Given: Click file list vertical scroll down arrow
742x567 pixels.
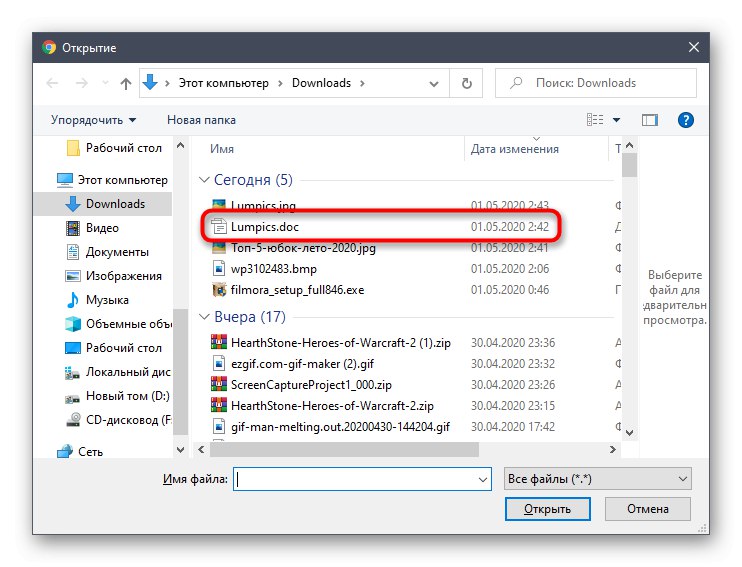Looking at the screenshot, I should [x=629, y=433].
